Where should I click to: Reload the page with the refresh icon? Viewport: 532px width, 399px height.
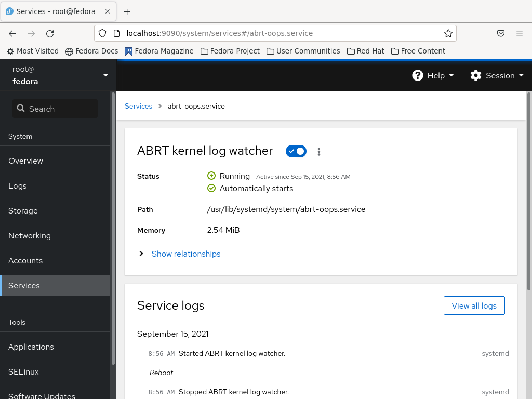[50, 33]
